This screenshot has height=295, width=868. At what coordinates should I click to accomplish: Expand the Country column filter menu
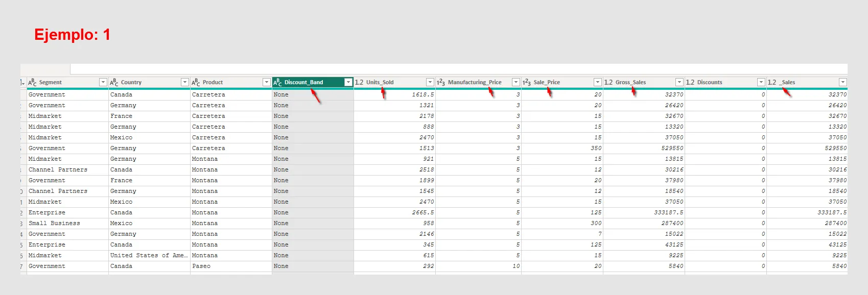click(x=184, y=82)
